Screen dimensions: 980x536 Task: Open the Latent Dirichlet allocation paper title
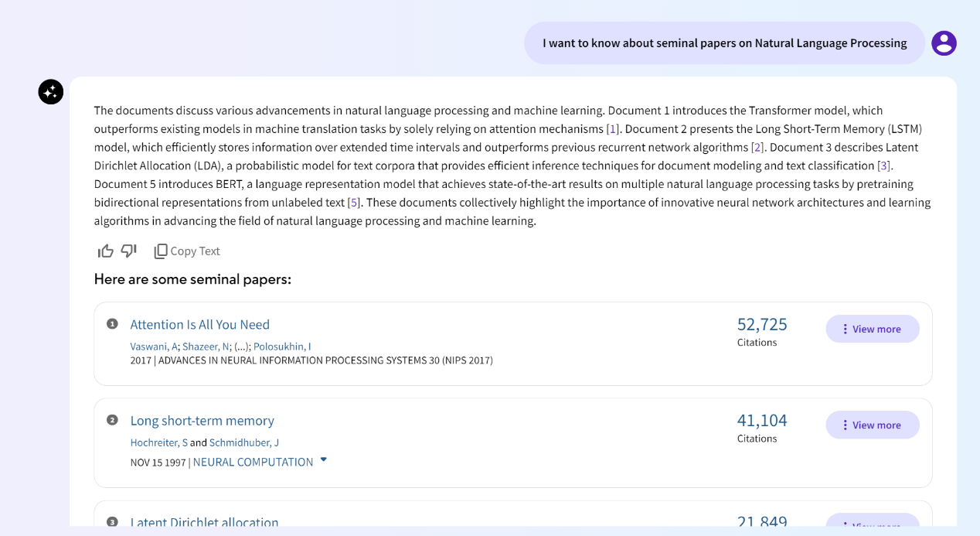[204, 523]
